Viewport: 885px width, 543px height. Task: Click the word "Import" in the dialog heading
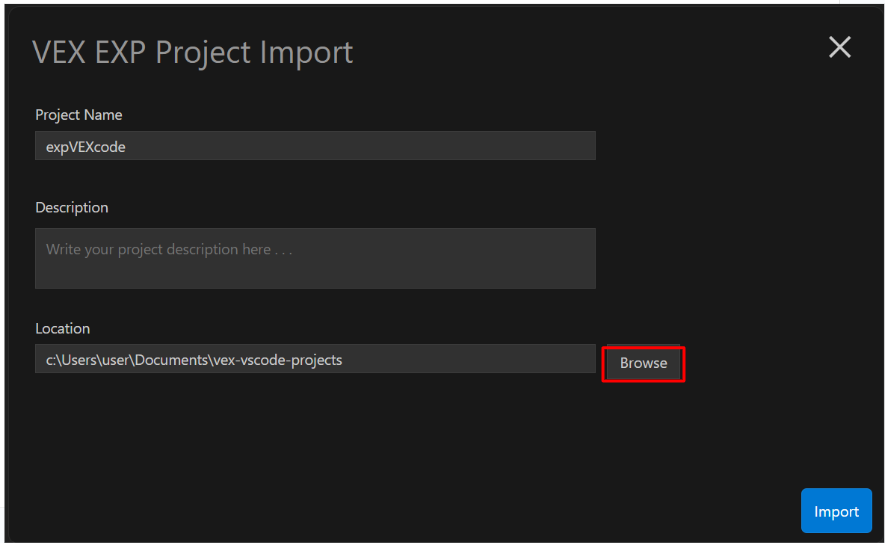click(x=307, y=52)
